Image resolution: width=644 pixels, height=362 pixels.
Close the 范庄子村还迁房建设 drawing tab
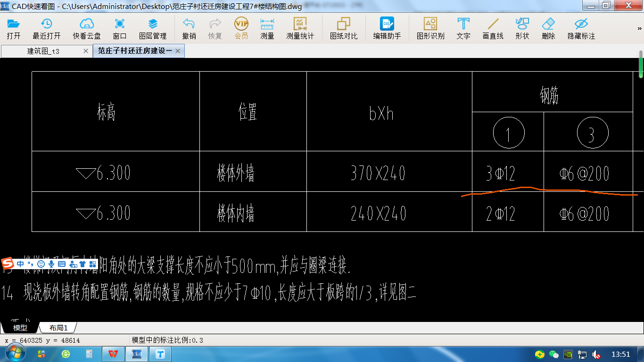(x=178, y=51)
